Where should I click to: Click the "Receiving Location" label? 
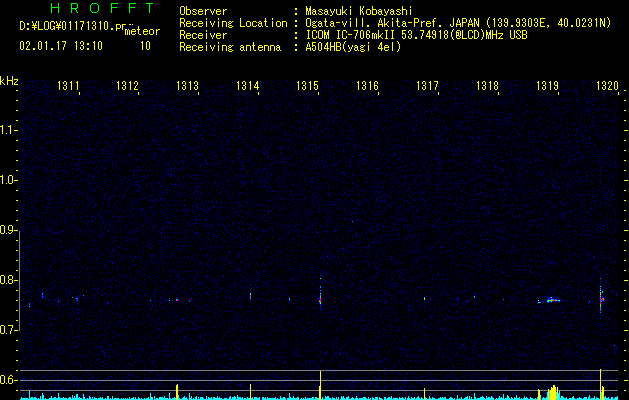click(233, 23)
